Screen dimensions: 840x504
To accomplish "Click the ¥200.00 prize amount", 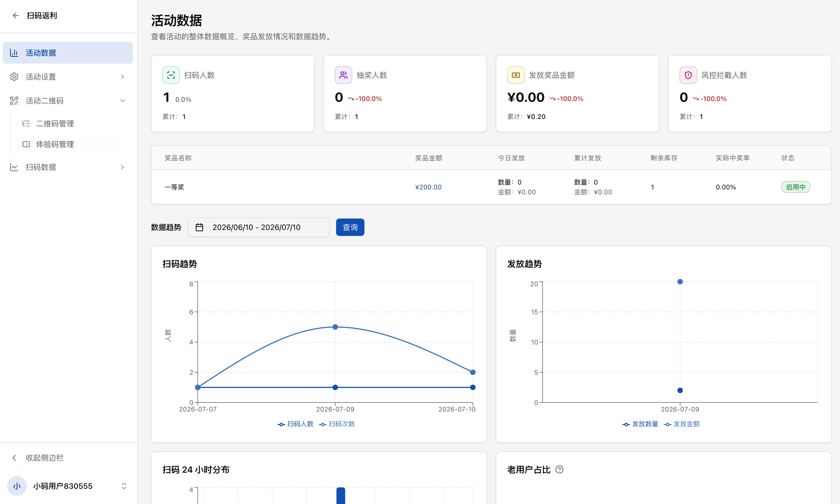I will pos(428,187).
